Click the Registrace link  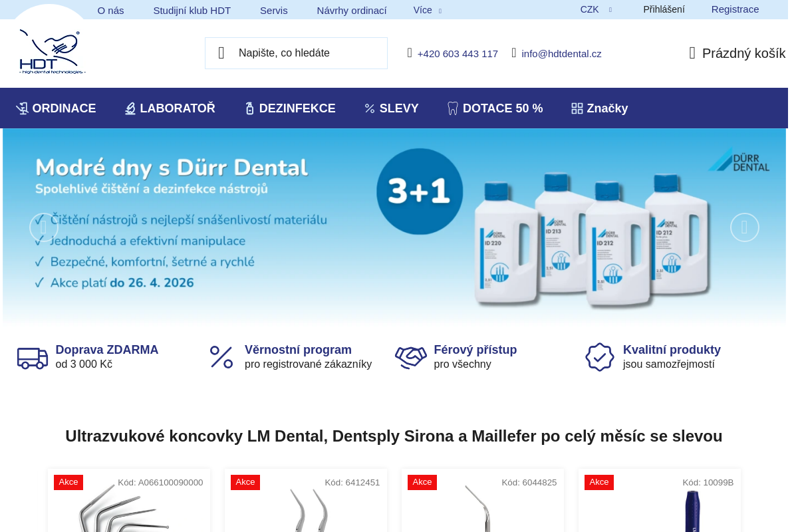point(735,9)
